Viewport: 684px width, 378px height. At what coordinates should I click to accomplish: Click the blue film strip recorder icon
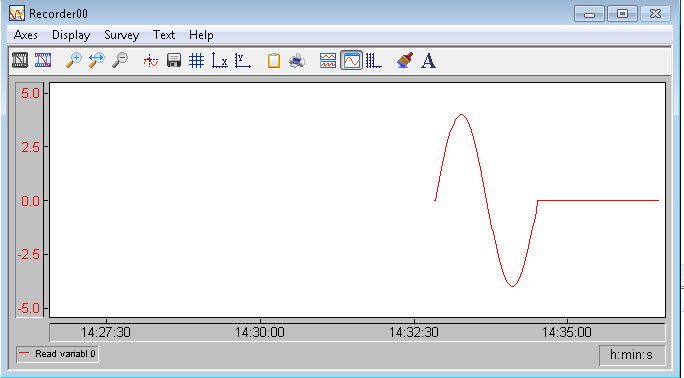43,60
